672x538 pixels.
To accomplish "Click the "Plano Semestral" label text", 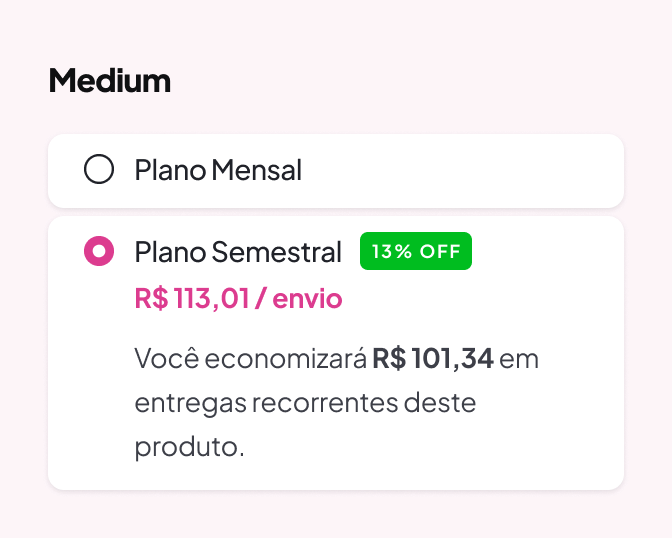I will click(238, 252).
